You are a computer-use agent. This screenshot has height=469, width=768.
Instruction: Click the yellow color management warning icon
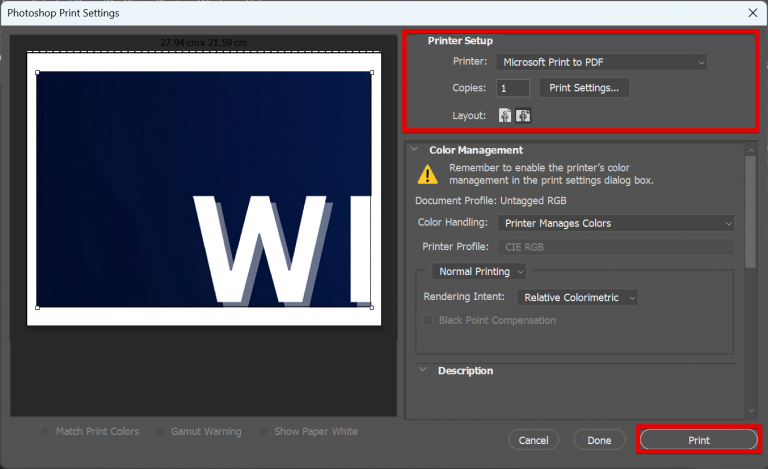click(x=428, y=174)
